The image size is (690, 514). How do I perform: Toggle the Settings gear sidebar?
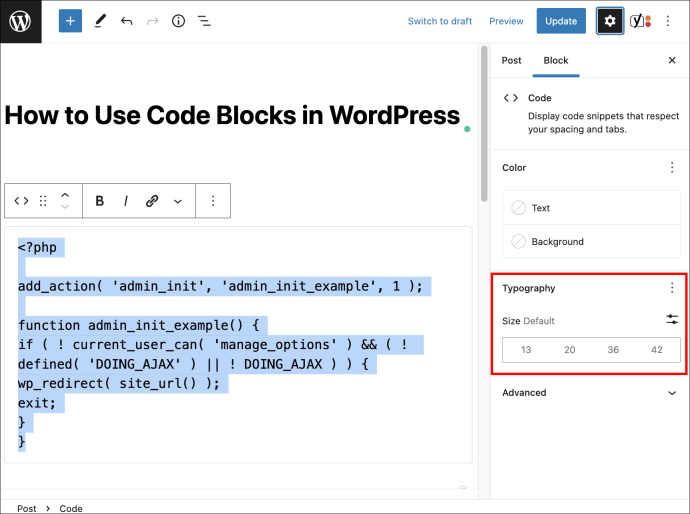click(610, 21)
